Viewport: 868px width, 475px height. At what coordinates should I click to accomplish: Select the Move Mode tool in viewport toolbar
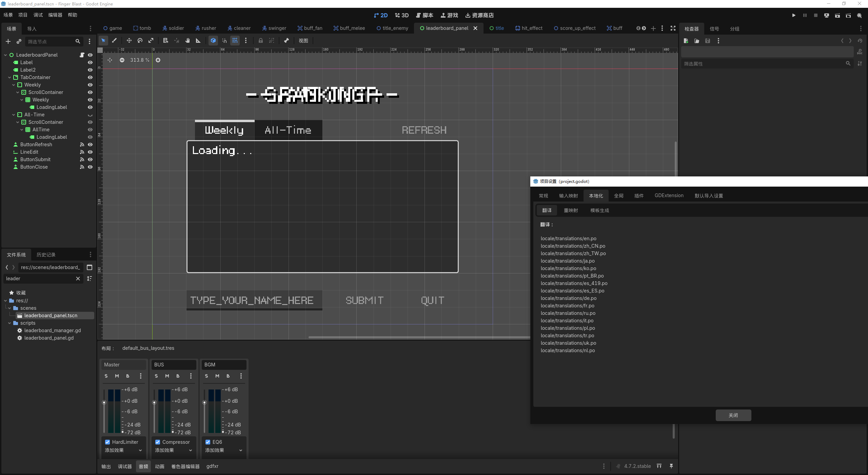129,41
